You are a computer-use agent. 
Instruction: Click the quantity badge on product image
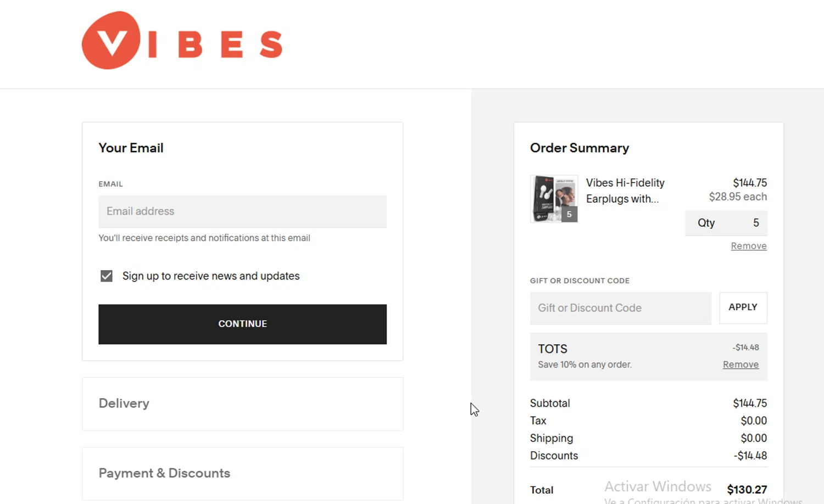(x=569, y=214)
